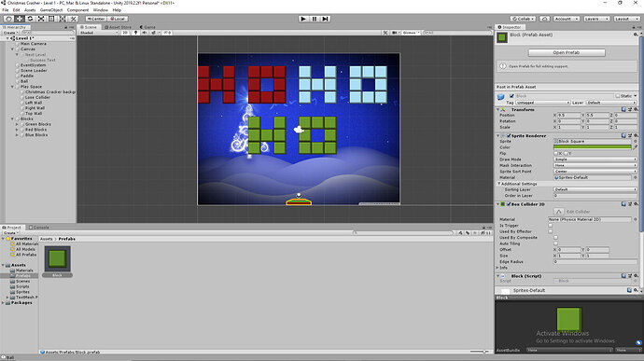Enable the Auto Tiling checkbox
This screenshot has height=361, width=644.
click(x=555, y=243)
